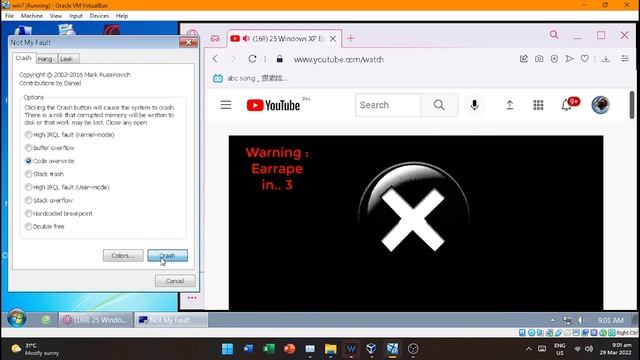Click the YouTube Search text box

click(x=388, y=105)
